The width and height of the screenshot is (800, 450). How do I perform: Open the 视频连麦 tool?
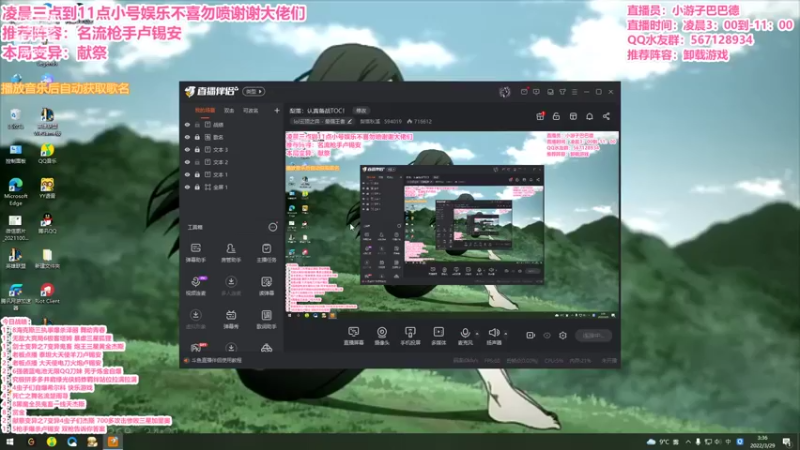[195, 286]
